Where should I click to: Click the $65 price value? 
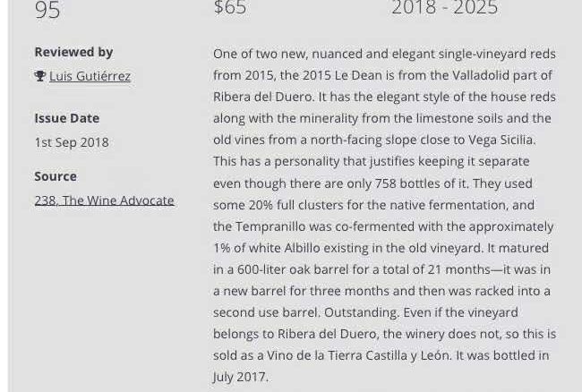pyautogui.click(x=230, y=8)
